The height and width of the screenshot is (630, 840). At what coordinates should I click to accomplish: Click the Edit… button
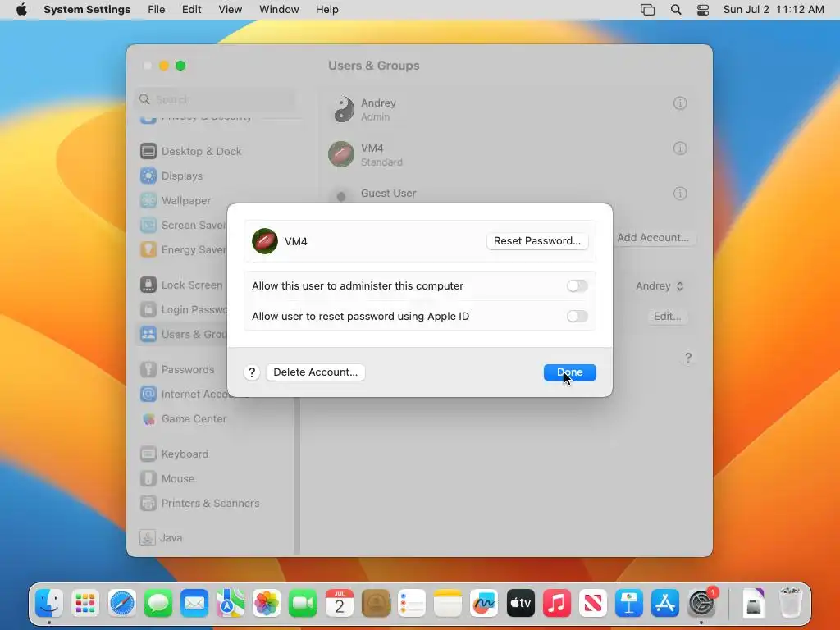(x=667, y=317)
